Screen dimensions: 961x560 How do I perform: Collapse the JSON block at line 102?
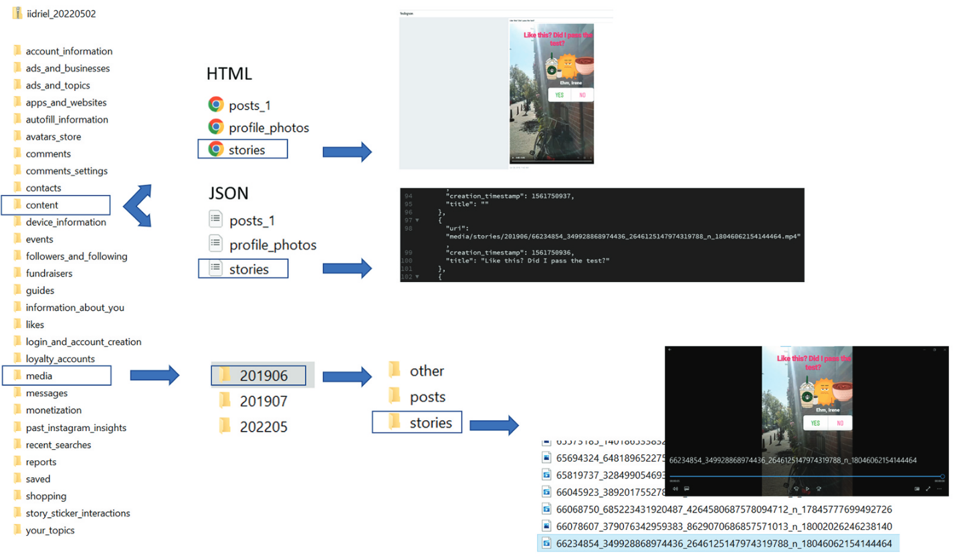[x=418, y=276]
